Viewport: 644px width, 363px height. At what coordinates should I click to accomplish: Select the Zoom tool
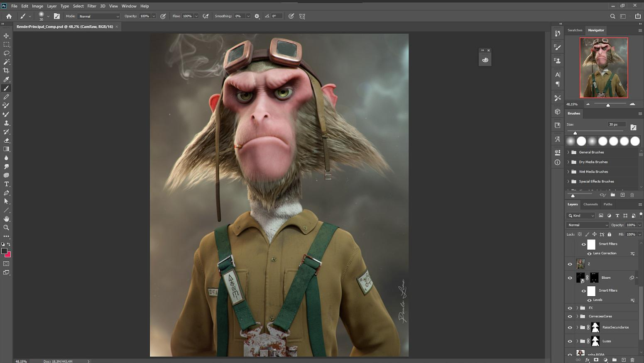[6, 227]
